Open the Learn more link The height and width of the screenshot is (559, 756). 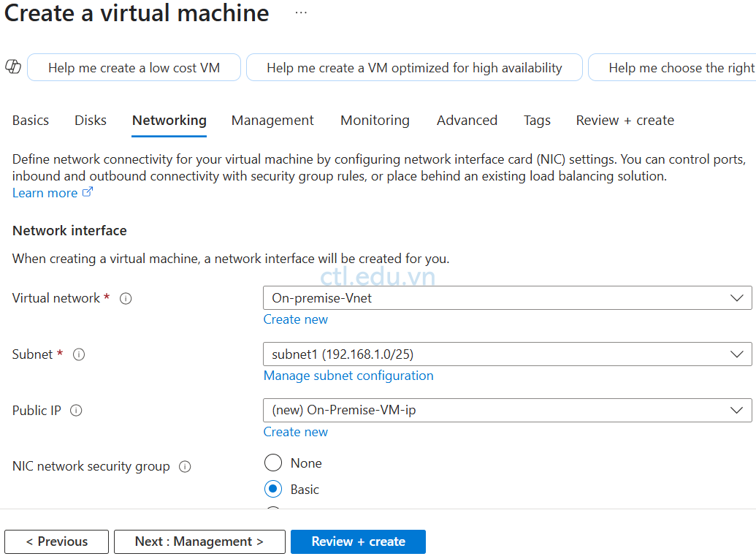(45, 193)
